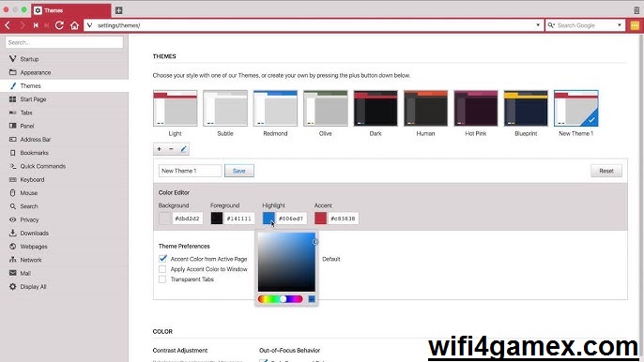644x362 pixels.
Task: Open a new tab with plus icon
Action: pos(118,10)
